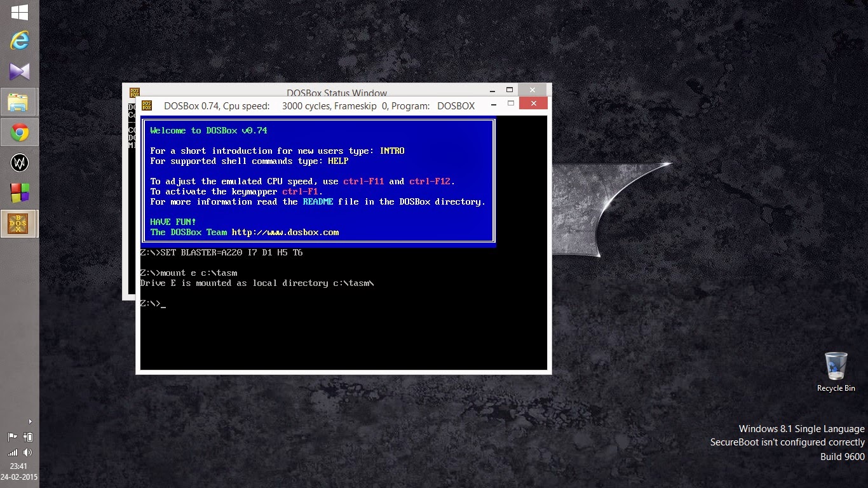Click the green HAVE FUN! text
The image size is (868, 488).
173,222
